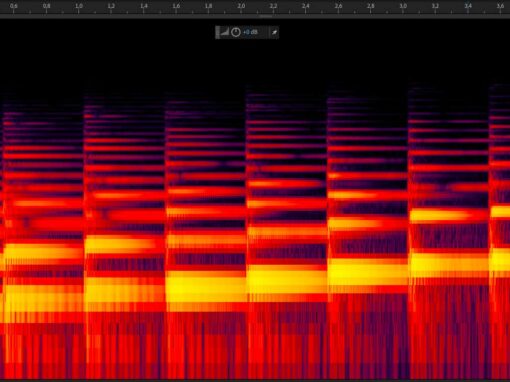Click the 3.0 mark on time ruler
The height and width of the screenshot is (382, 510).
(403, 6)
